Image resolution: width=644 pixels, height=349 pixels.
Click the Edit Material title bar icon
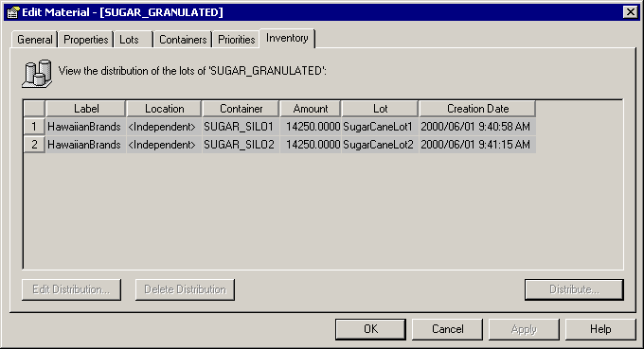12,12
